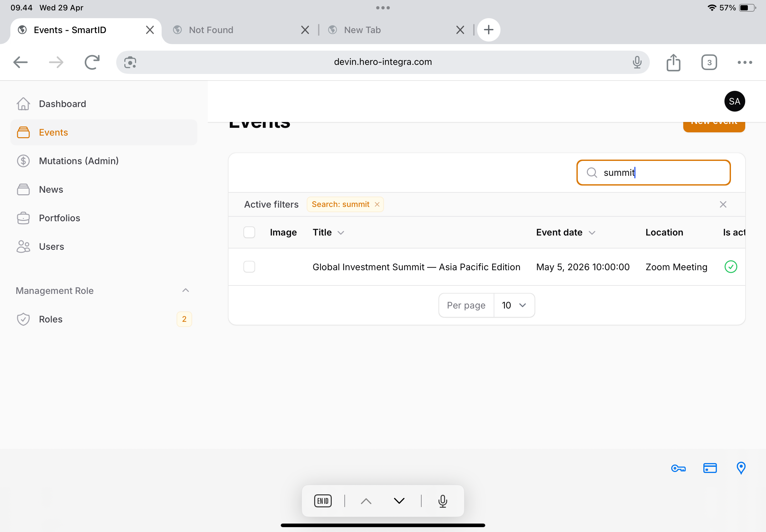Viewport: 766px width, 532px height.
Task: Toggle the select-all checkbox in table header
Action: [x=249, y=232]
